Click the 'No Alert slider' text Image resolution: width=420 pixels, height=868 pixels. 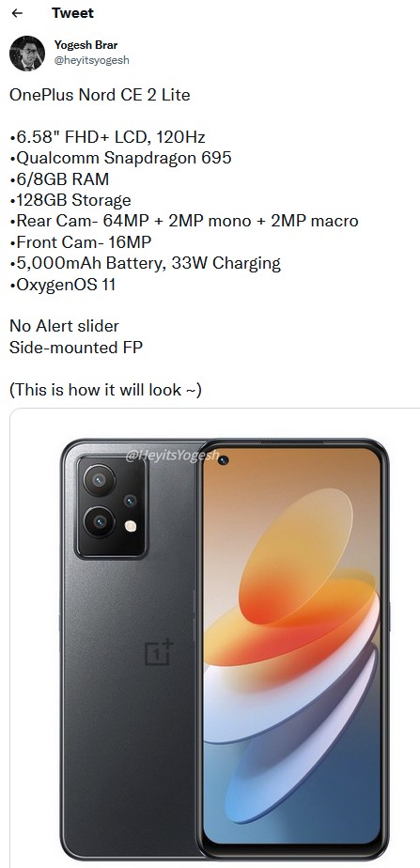click(x=64, y=325)
